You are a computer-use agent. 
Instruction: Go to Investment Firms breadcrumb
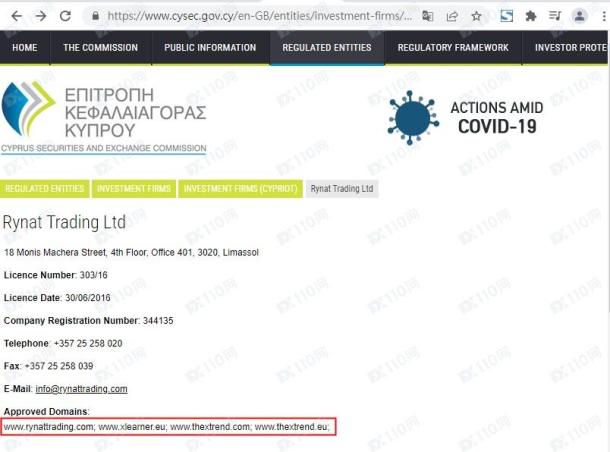pyautogui.click(x=134, y=189)
